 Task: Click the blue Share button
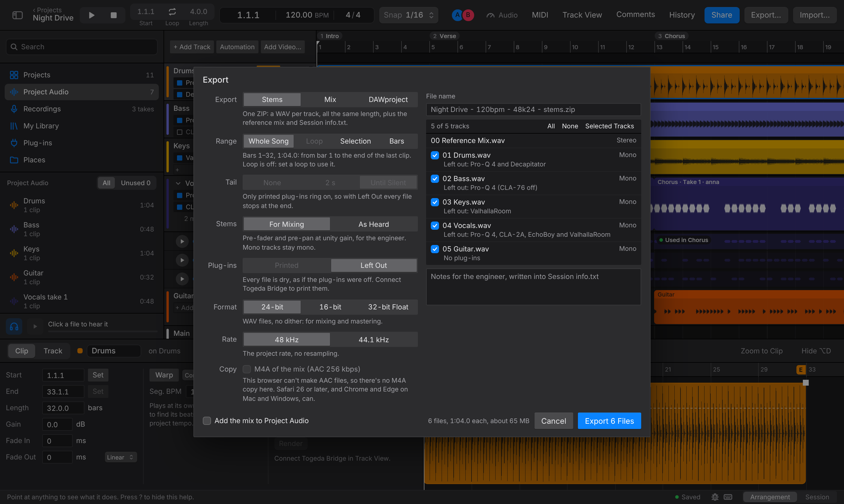tap(722, 15)
